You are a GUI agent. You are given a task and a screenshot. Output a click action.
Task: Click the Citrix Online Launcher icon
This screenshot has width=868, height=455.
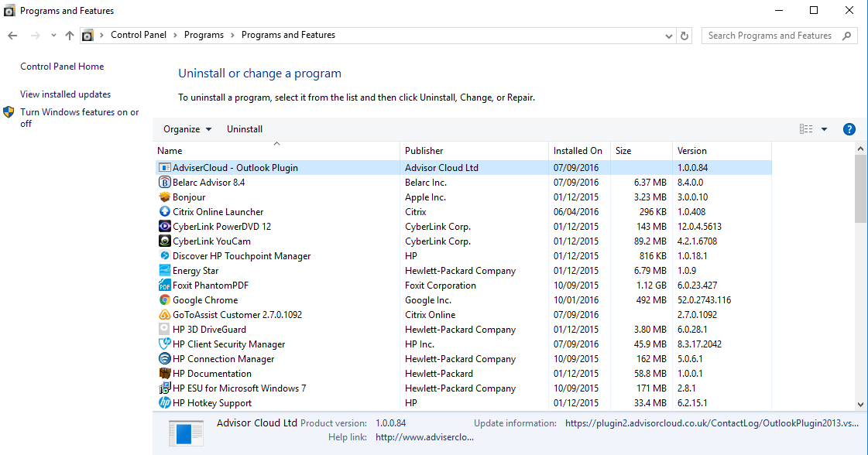click(x=164, y=212)
